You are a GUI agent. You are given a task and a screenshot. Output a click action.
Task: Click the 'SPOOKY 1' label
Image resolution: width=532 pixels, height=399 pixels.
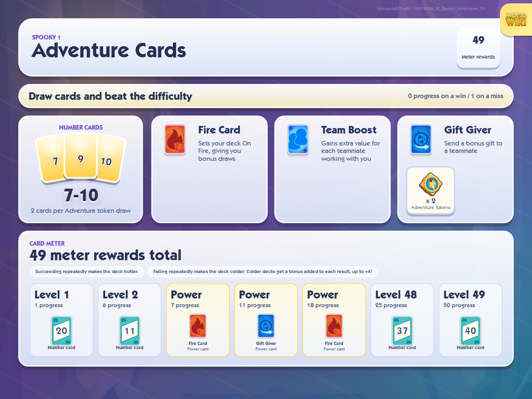tap(46, 37)
